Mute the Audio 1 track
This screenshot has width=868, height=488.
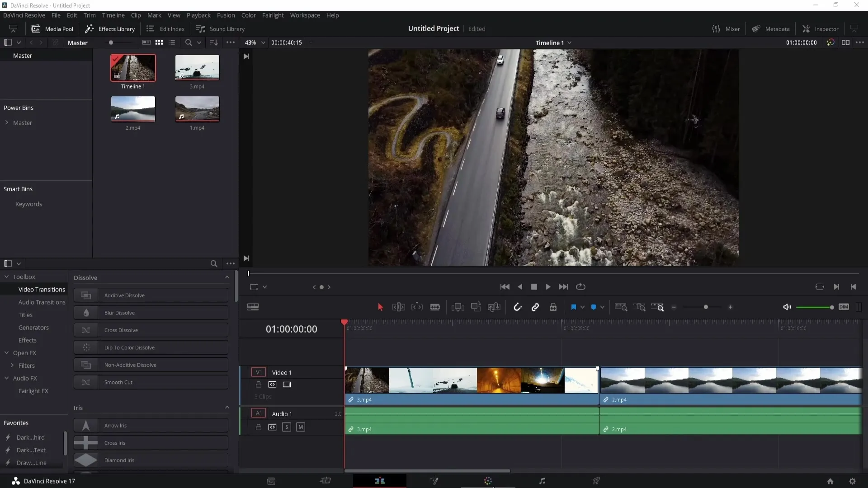coord(301,427)
